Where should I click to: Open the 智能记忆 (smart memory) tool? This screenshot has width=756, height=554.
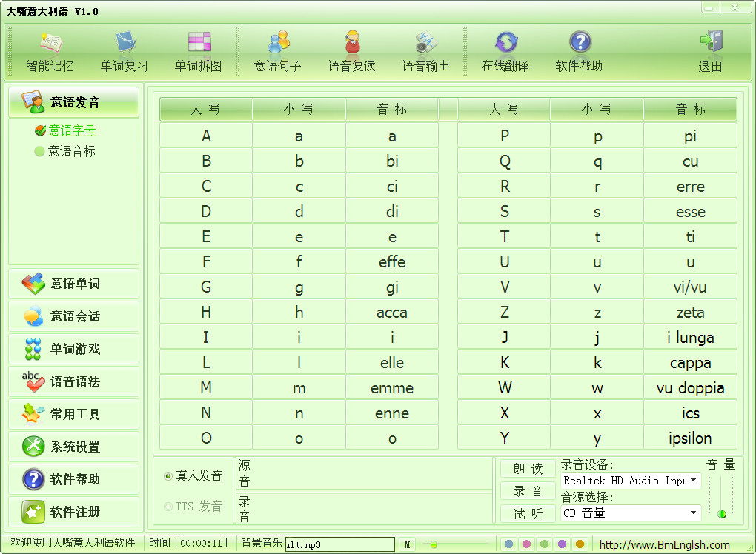coord(50,50)
